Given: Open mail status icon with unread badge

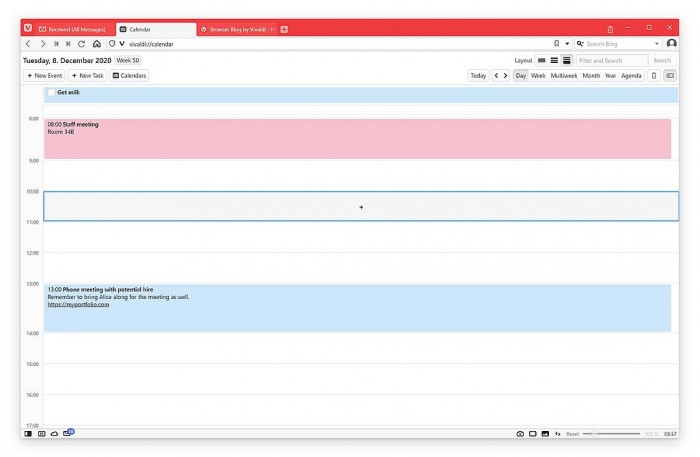Looking at the screenshot, I should (68, 432).
